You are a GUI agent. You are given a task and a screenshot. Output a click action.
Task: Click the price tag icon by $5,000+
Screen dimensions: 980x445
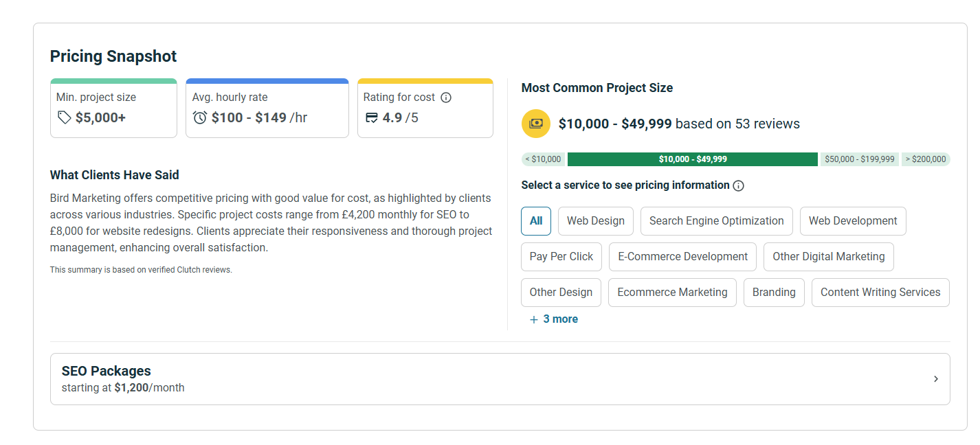(64, 117)
